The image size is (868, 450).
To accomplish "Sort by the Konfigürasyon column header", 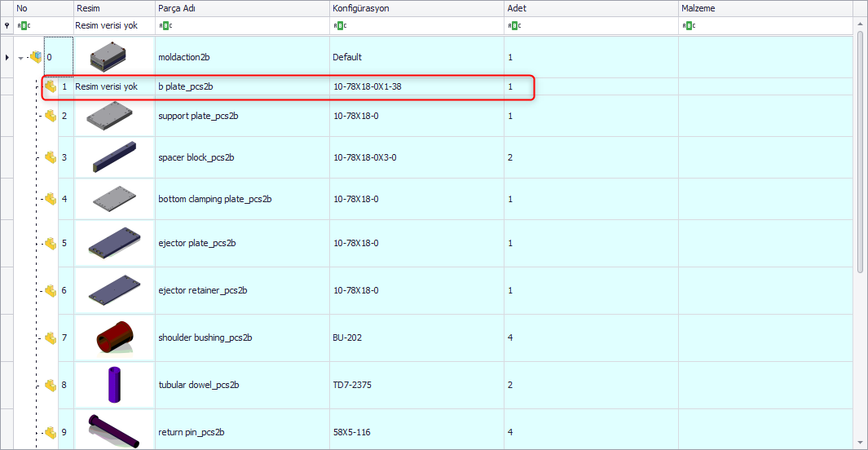I will click(416, 8).
